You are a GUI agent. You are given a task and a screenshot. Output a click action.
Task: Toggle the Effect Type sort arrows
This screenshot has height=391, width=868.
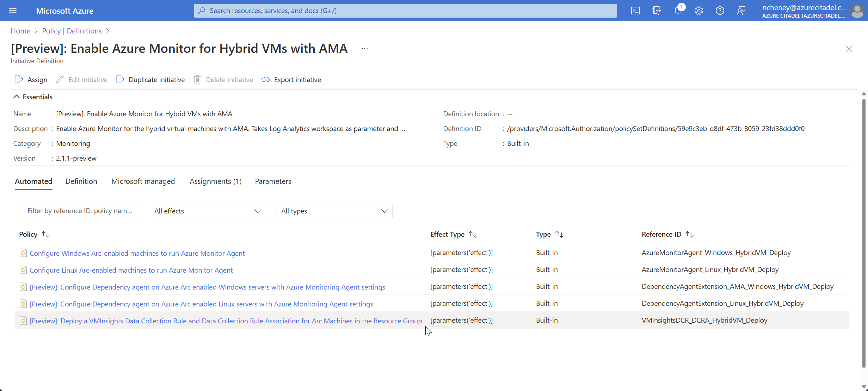coord(473,234)
